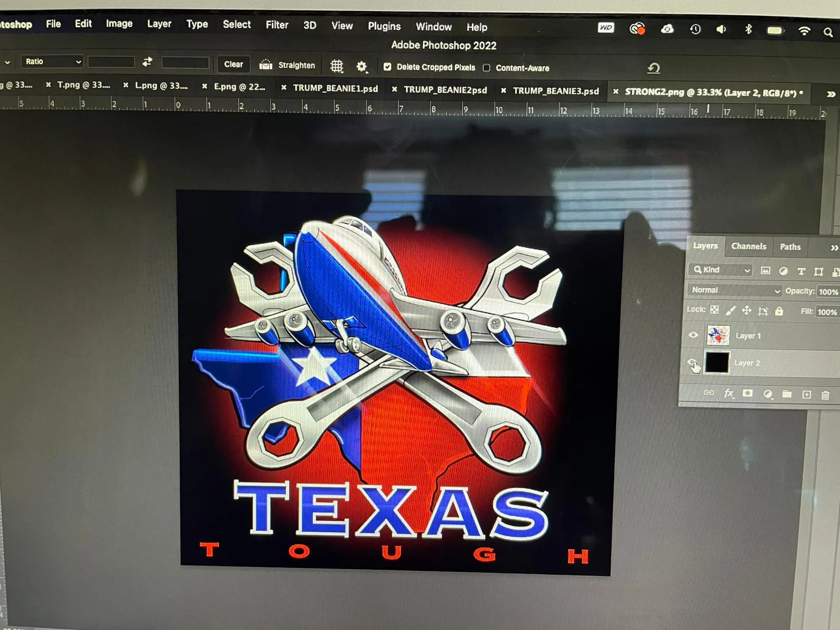Enable Content-Aware checkbox
840x630 pixels.
tap(486, 68)
